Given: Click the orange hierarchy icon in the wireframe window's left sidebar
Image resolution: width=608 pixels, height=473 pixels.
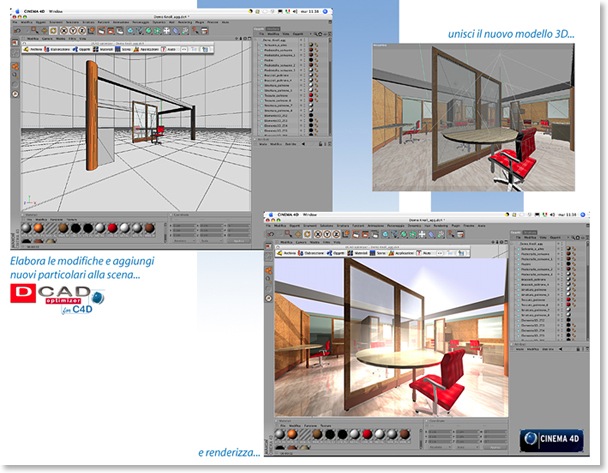Looking at the screenshot, I should pos(15,67).
